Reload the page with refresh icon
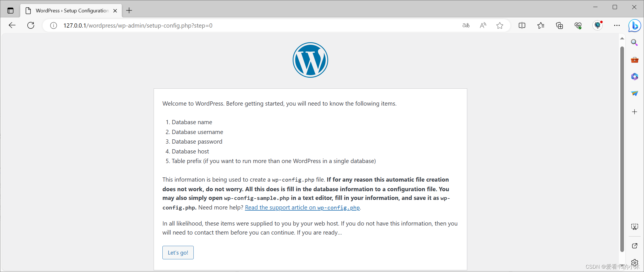 point(31,25)
